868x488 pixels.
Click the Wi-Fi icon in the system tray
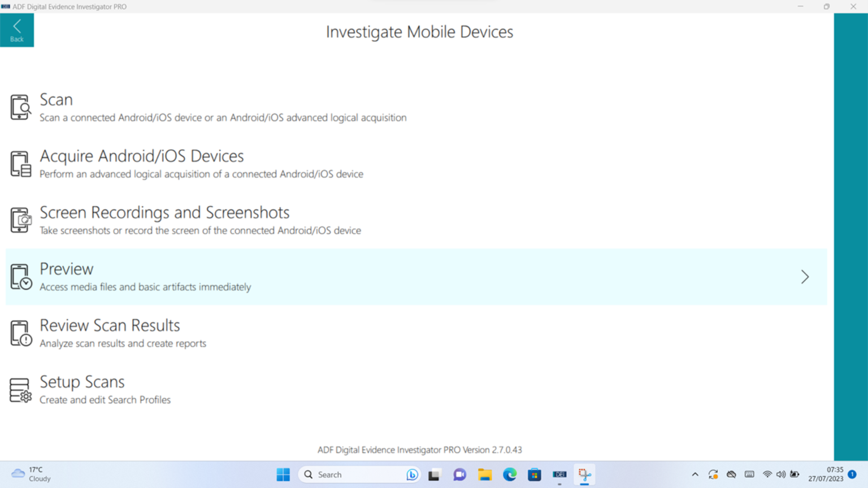tap(767, 474)
